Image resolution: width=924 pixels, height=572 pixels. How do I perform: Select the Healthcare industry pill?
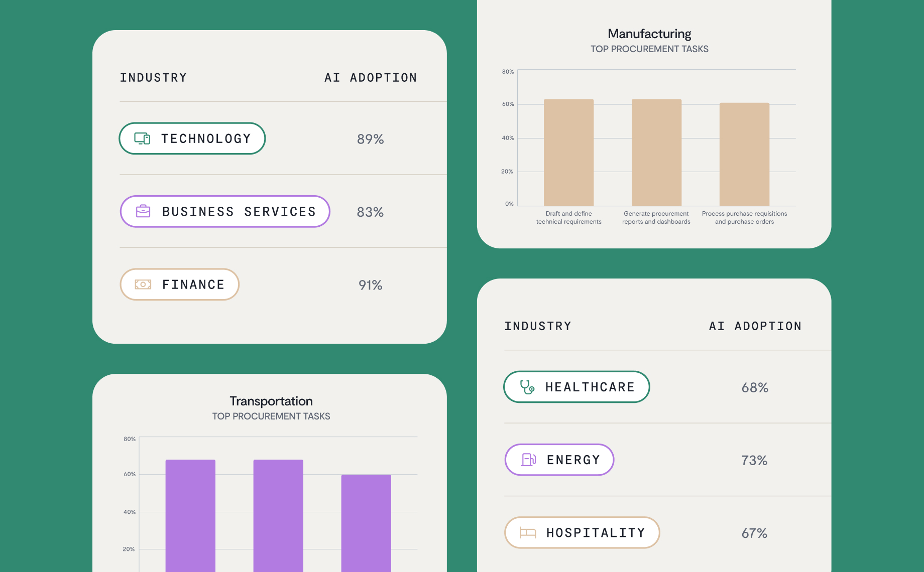[576, 387]
